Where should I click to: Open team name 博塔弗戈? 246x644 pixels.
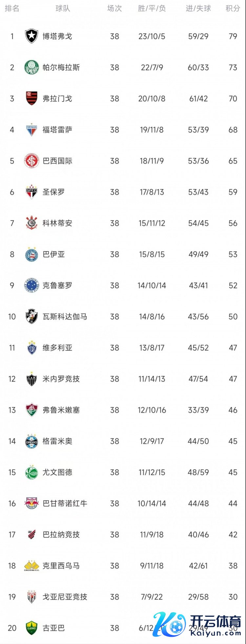[x=57, y=36]
